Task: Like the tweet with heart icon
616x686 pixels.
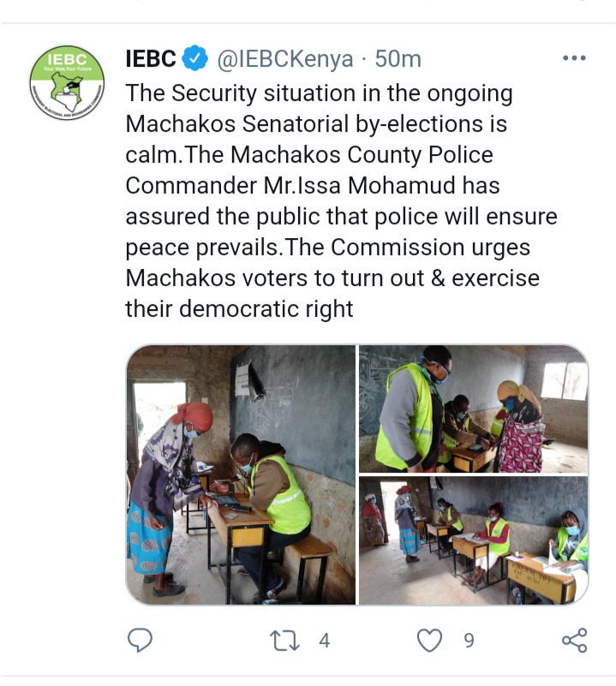Action: click(429, 641)
